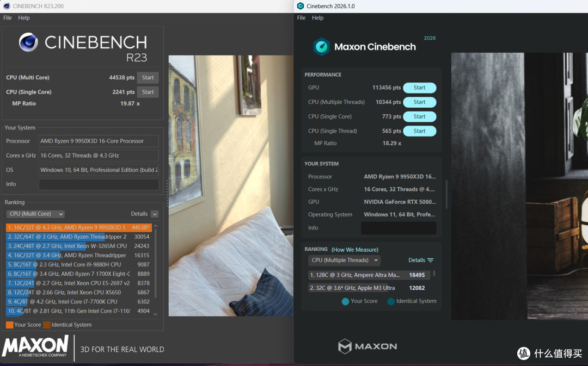Screen dimensions: 588x366
Task: Open the CPU (Multiple Threads) ranking dropdown in 2026
Action: coord(344,260)
